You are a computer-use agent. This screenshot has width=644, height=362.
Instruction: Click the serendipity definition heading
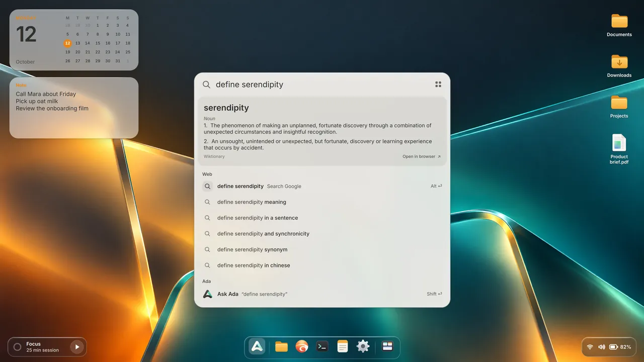226,108
